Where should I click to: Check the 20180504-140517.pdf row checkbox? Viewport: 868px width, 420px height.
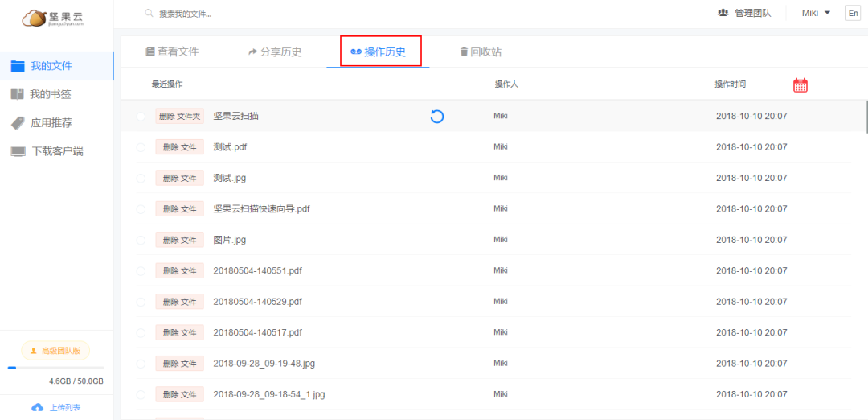pyautogui.click(x=141, y=333)
